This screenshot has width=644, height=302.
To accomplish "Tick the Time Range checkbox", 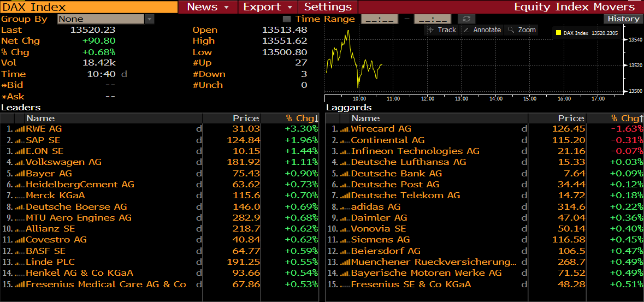I will [x=287, y=19].
